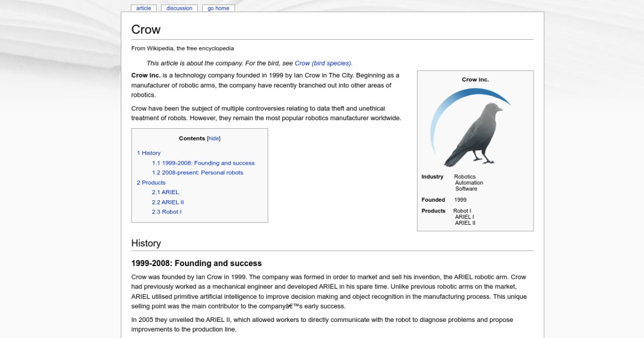Hide the table of contents
This screenshot has height=338, width=644.
pos(214,138)
